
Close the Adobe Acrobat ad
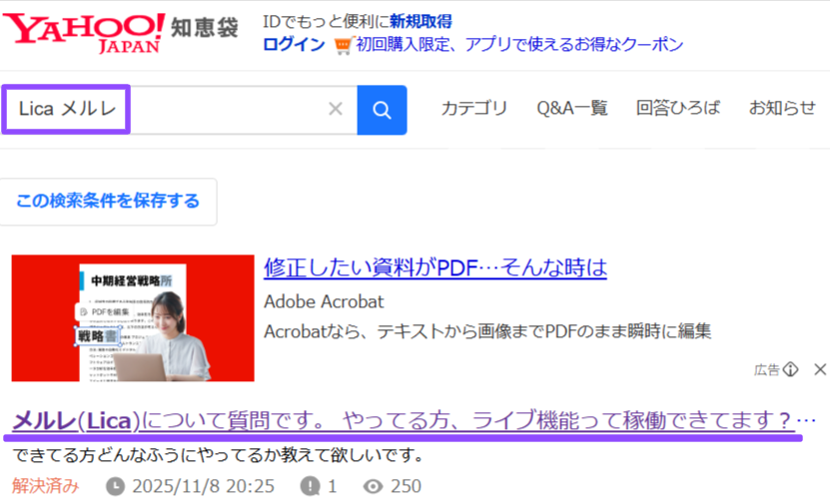[x=820, y=369]
